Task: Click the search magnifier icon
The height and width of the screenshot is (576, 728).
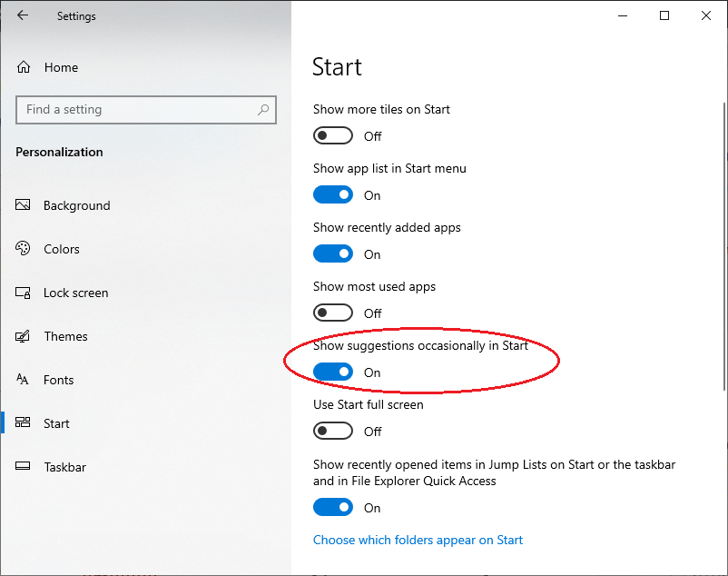Action: [263, 110]
